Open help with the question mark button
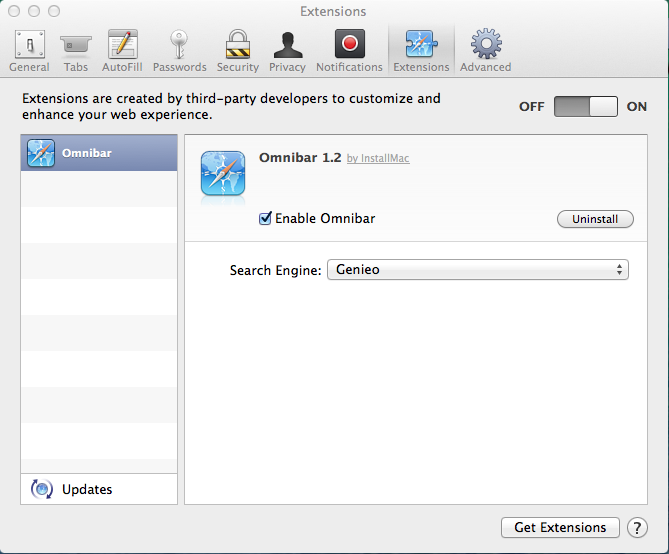Viewport: 669px width, 554px height. point(637,528)
